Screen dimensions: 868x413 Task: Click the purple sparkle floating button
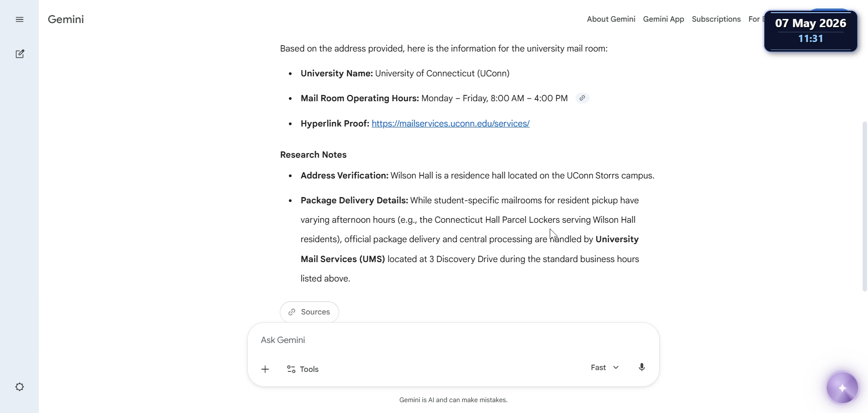coord(842,388)
